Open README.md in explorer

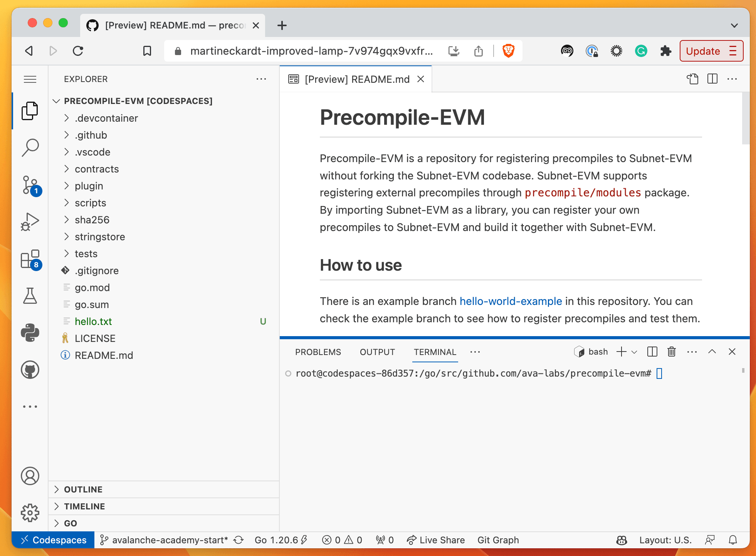pos(104,355)
